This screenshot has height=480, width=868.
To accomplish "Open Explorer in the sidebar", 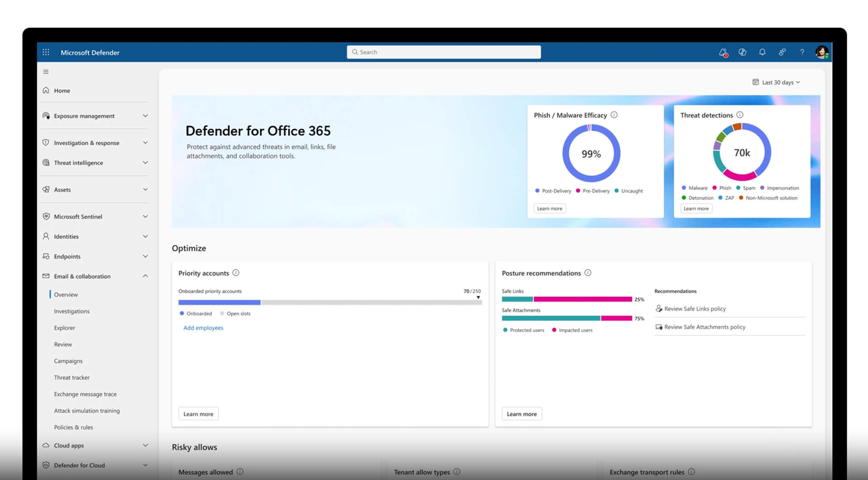I will (x=64, y=328).
